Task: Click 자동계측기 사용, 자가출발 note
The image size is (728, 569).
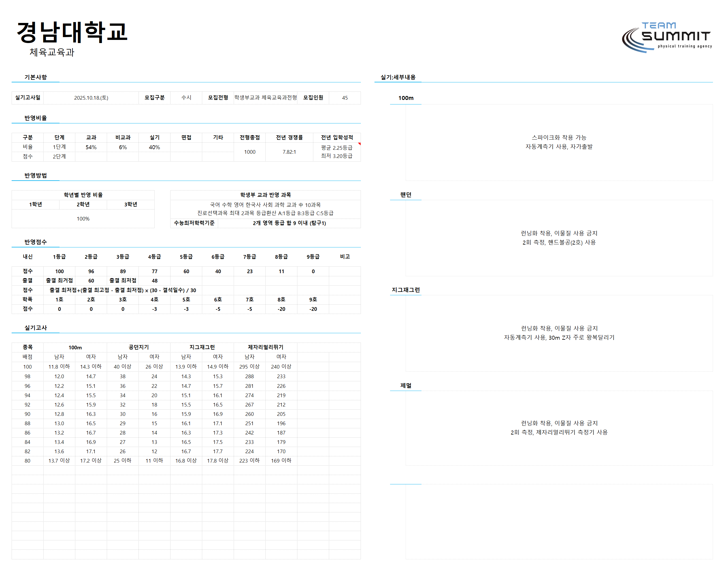Action: pyautogui.click(x=559, y=146)
